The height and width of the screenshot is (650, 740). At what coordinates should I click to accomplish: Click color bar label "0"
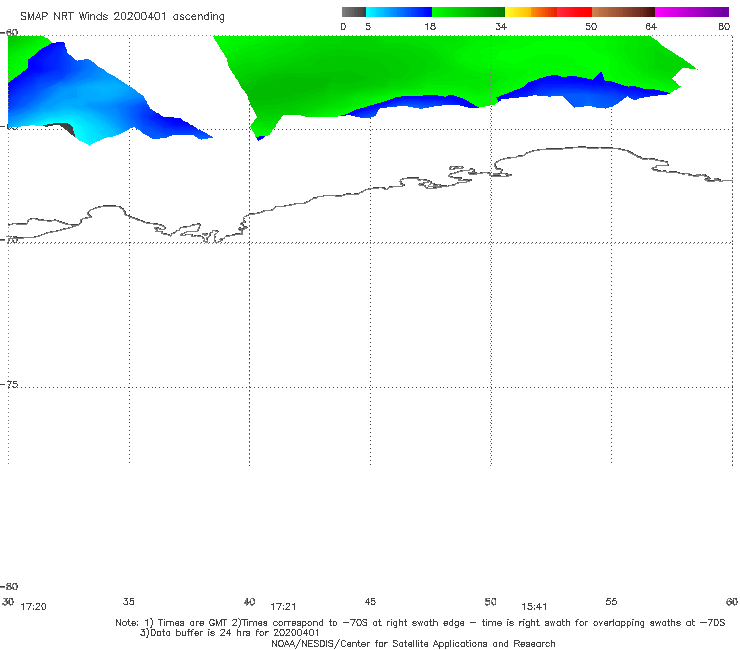[343, 26]
